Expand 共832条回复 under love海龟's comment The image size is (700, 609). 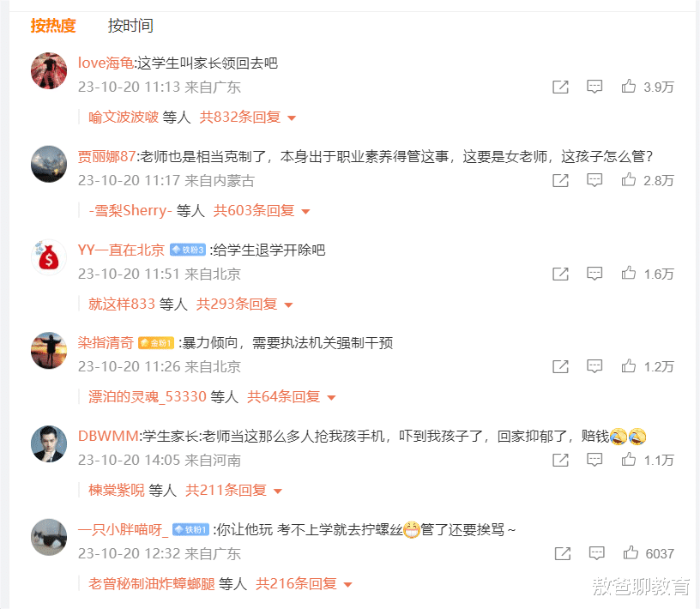[247, 117]
